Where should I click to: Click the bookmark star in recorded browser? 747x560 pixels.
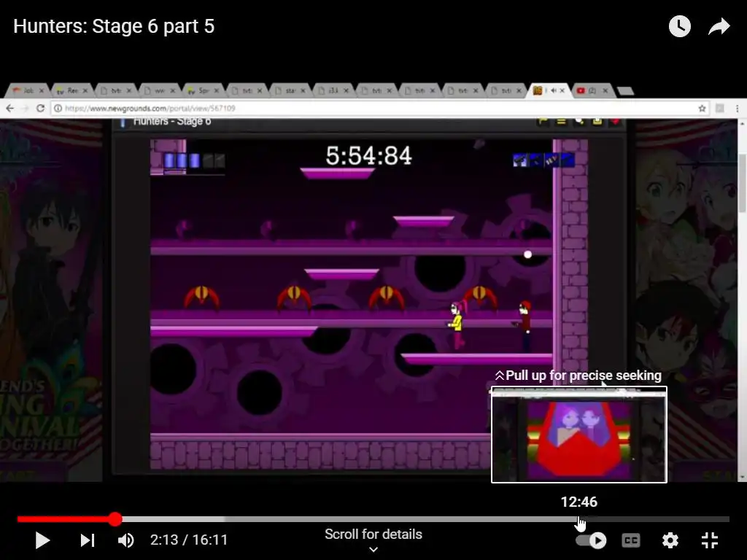tap(702, 109)
